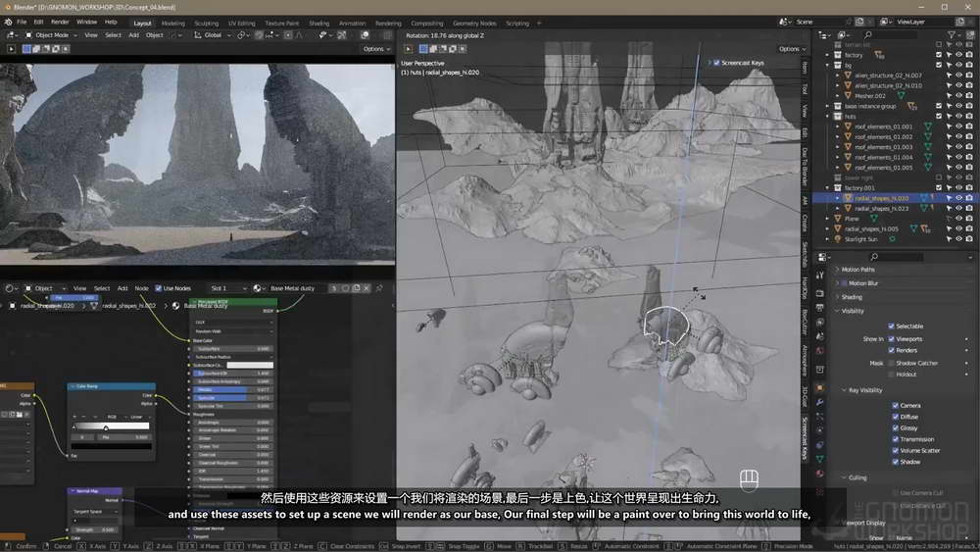The width and height of the screenshot is (980, 552).
Task: Open the viewport overlays icon
Action: (x=365, y=35)
